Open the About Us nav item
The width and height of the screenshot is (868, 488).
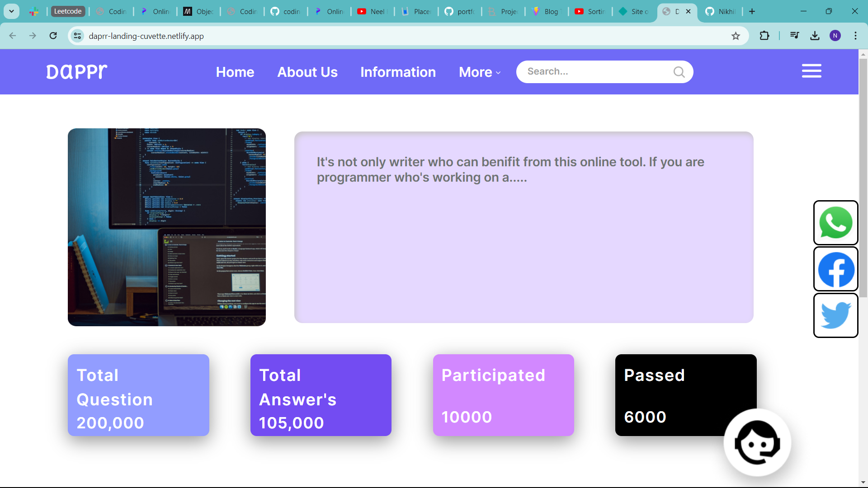[x=307, y=72]
